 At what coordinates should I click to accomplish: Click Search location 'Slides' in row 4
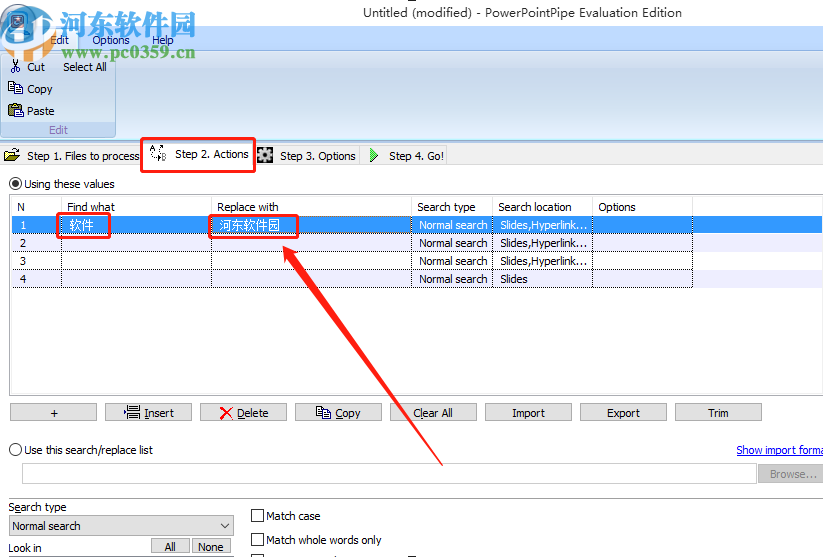click(x=543, y=279)
